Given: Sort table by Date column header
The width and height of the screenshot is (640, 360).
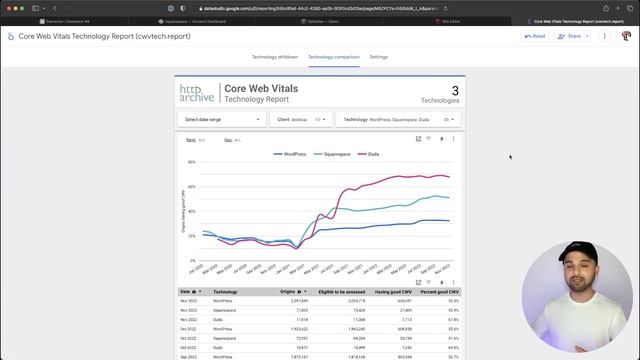Looking at the screenshot, I should 185,292.
